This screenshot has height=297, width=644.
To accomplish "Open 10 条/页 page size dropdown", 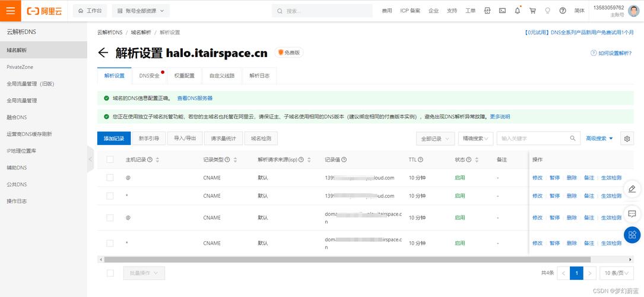I will point(617,273).
